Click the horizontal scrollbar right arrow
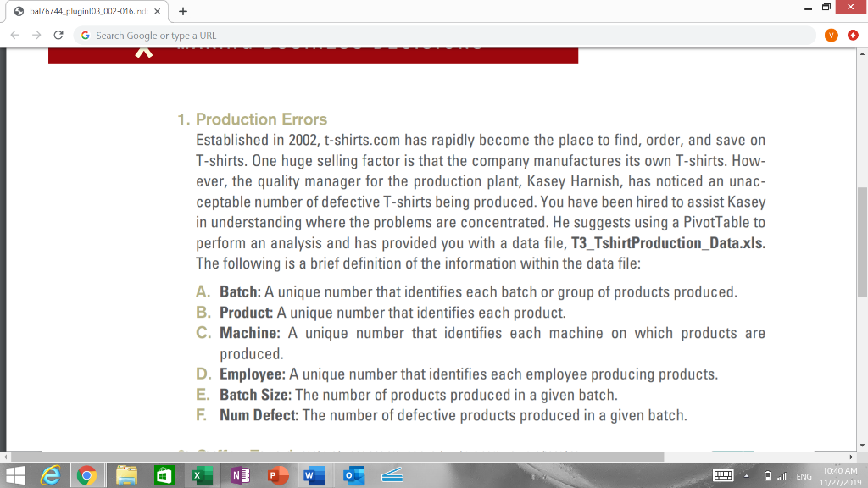 click(x=851, y=457)
